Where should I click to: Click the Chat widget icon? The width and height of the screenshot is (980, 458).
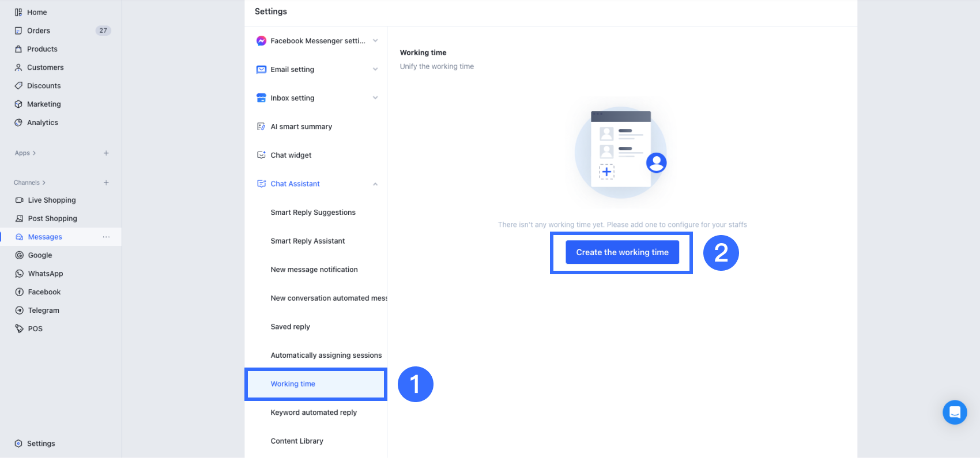(261, 155)
